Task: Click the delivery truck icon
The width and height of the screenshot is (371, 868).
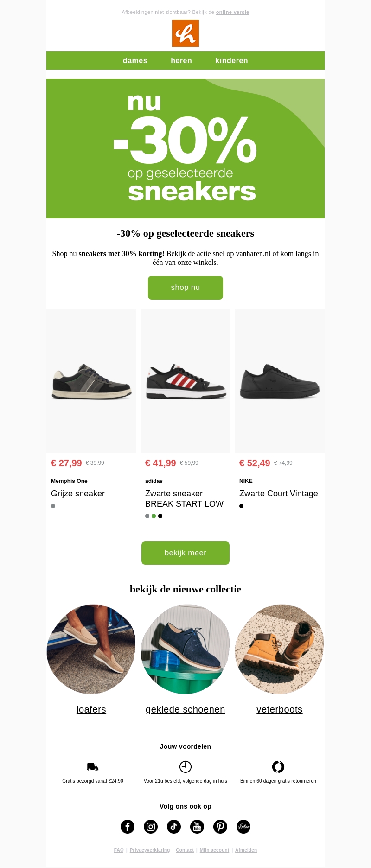Action: 93,767
